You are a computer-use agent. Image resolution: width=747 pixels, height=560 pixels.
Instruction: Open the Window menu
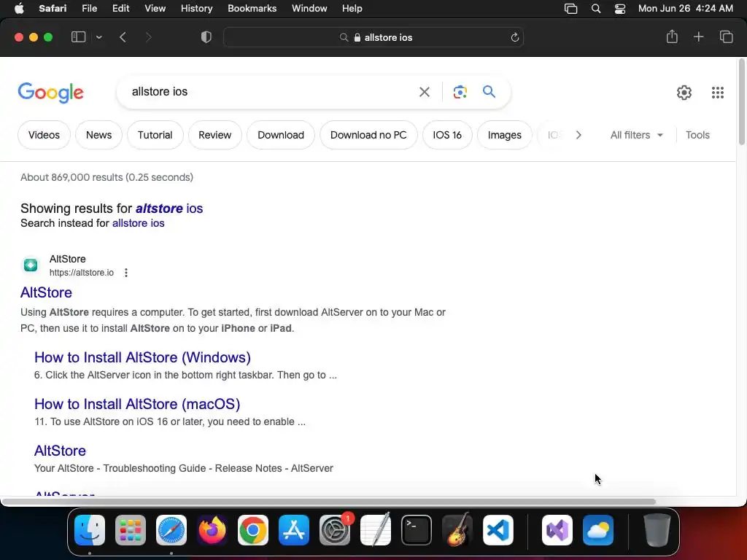pyautogui.click(x=309, y=9)
